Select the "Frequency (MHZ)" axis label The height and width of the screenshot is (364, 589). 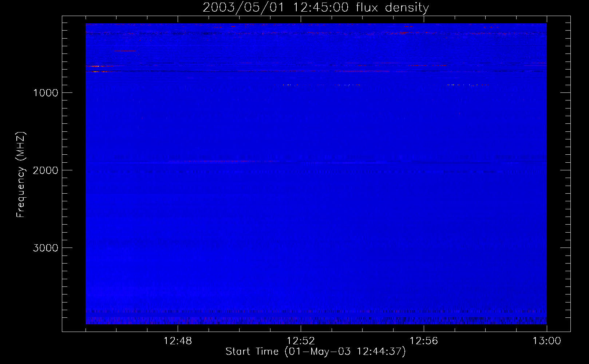(21, 175)
